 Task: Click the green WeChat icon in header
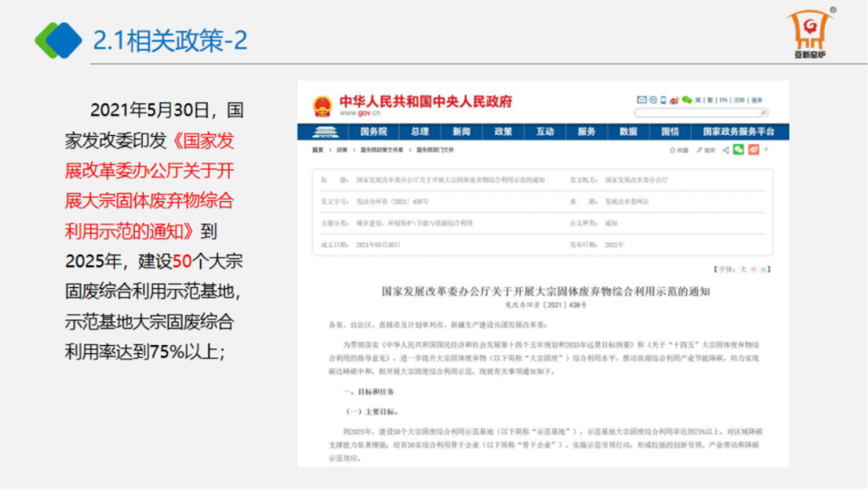click(687, 100)
